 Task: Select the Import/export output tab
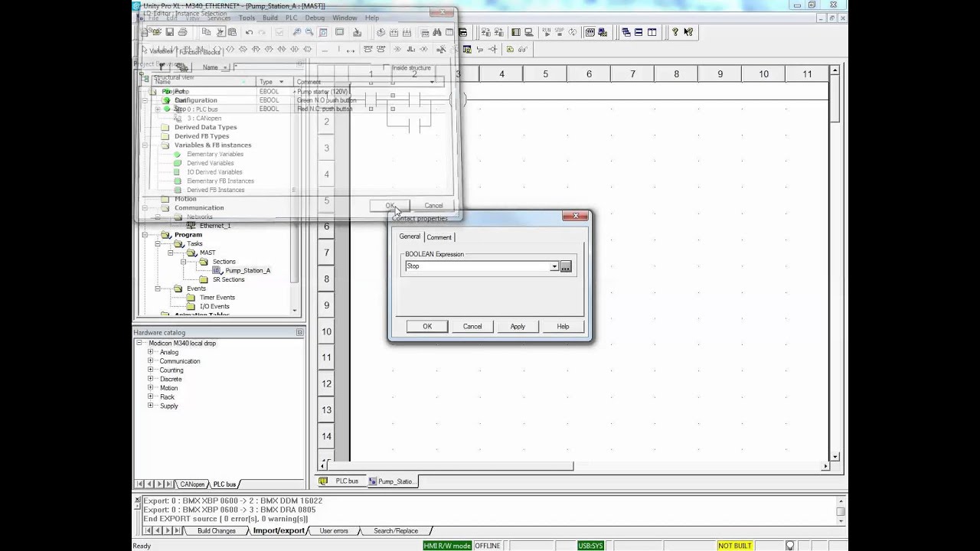279,530
